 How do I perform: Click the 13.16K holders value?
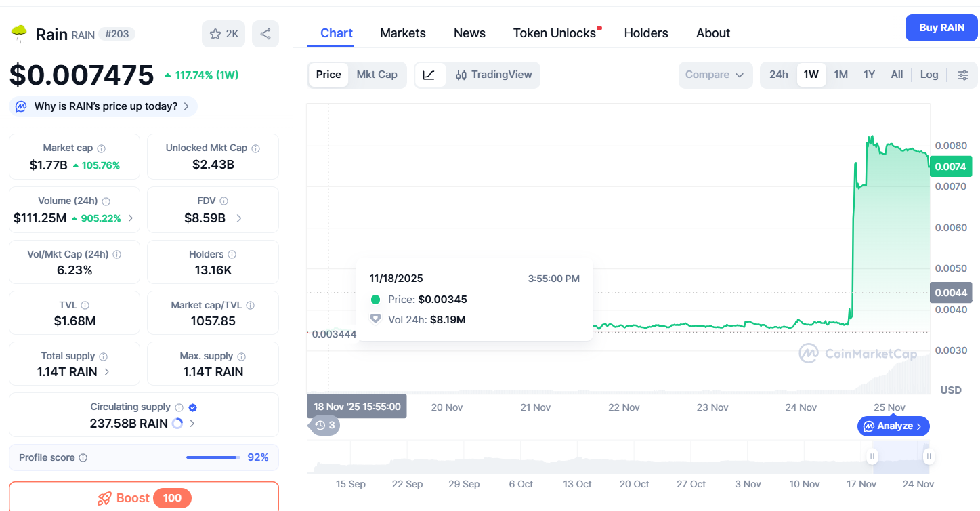(213, 270)
